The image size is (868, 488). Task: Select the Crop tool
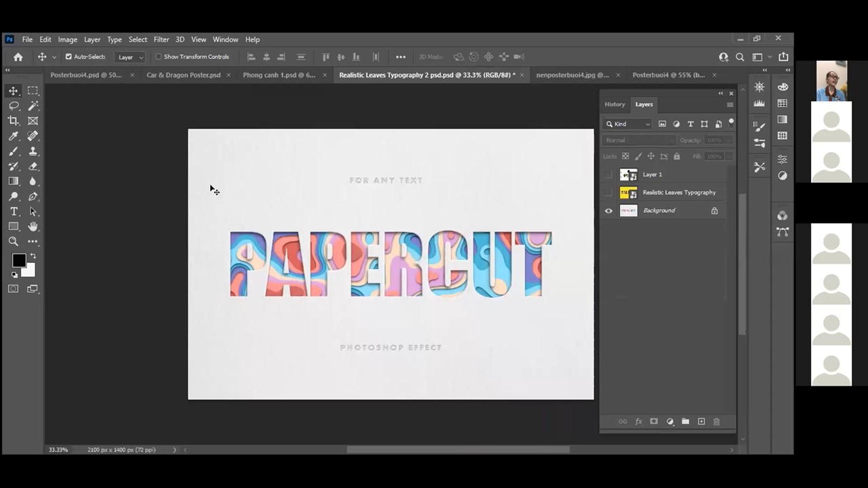[14, 121]
